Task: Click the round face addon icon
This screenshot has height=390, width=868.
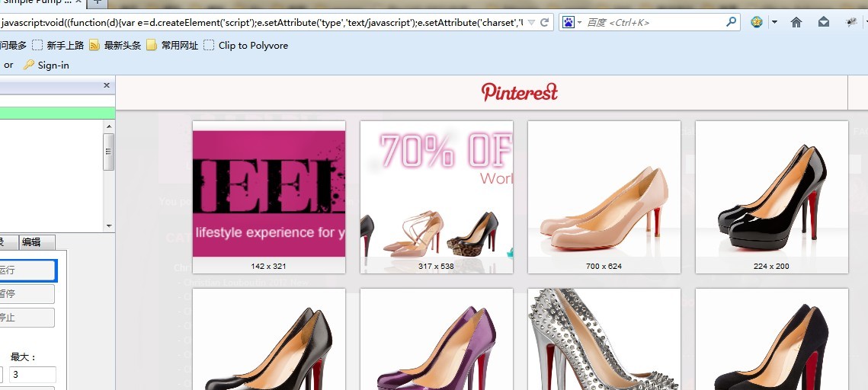Action: (x=757, y=22)
